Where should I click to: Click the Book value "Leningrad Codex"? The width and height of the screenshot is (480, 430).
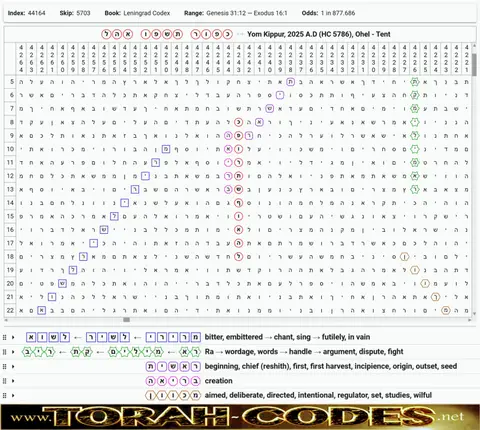[147, 13]
